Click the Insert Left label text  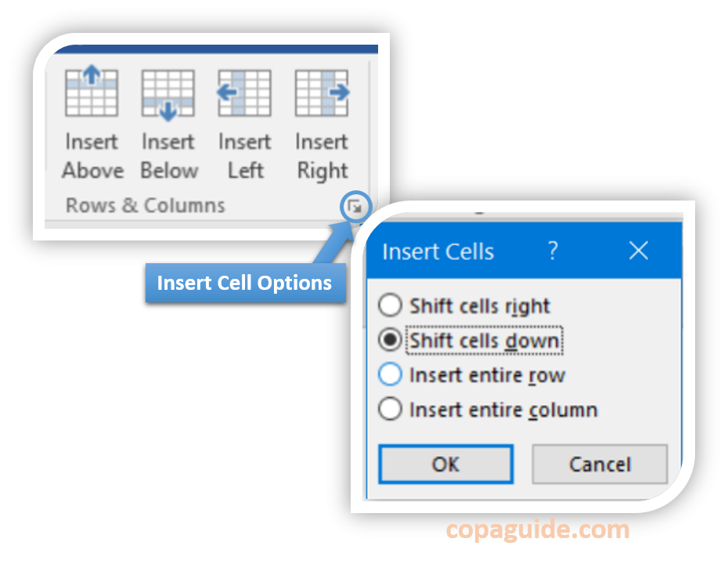pyautogui.click(x=244, y=155)
